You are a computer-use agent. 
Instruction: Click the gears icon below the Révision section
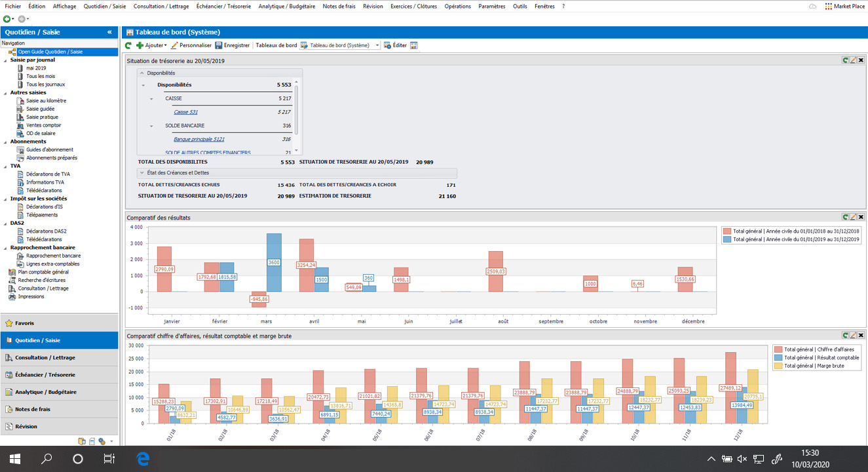coord(102,441)
